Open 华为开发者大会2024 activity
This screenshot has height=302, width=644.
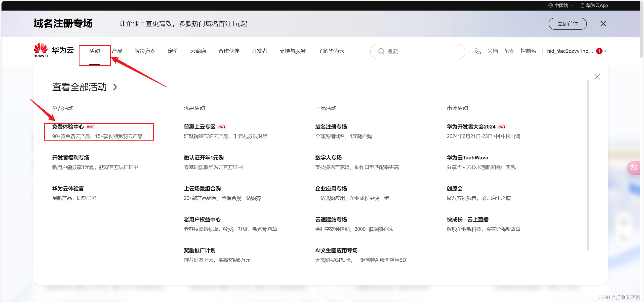pyautogui.click(x=471, y=127)
